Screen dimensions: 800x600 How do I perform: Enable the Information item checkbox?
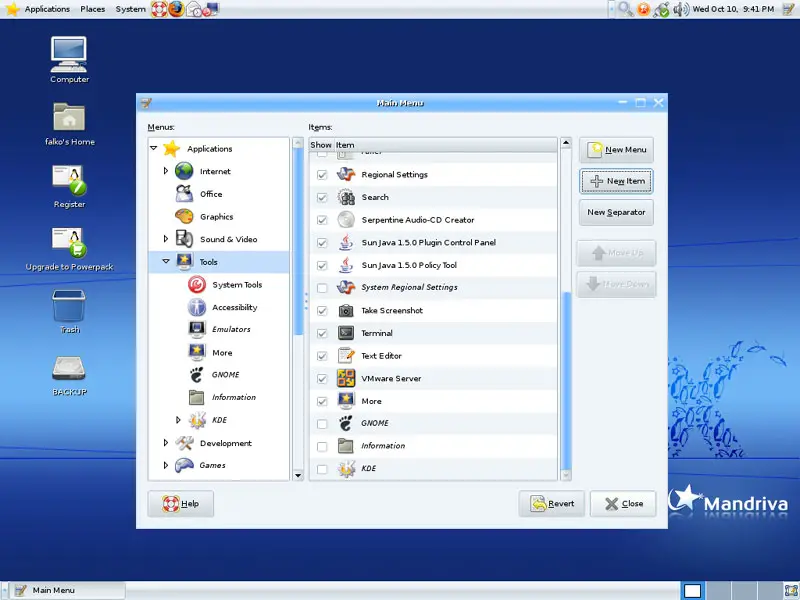(322, 447)
